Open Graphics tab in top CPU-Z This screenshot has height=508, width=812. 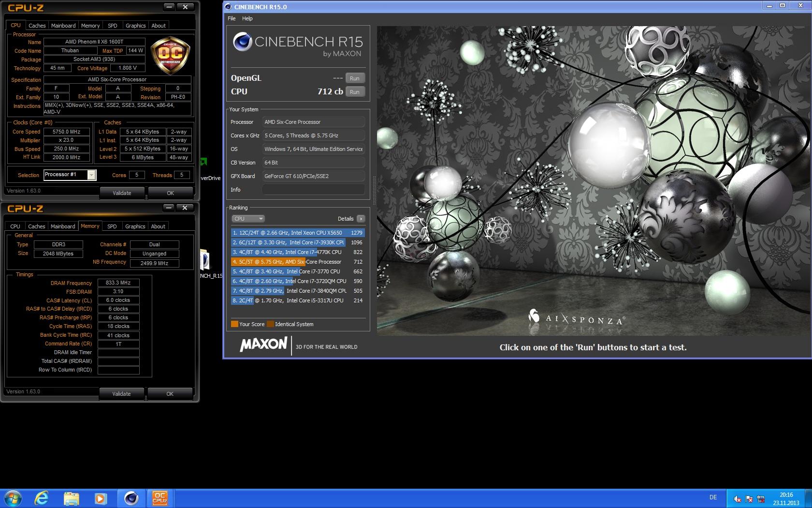tap(135, 26)
